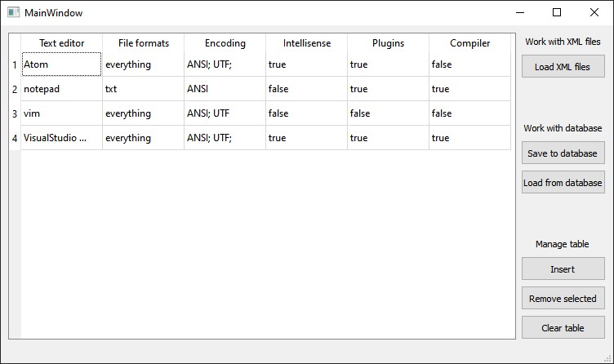614x364 pixels.
Task: Select the Plugins column header
Action: coord(388,43)
